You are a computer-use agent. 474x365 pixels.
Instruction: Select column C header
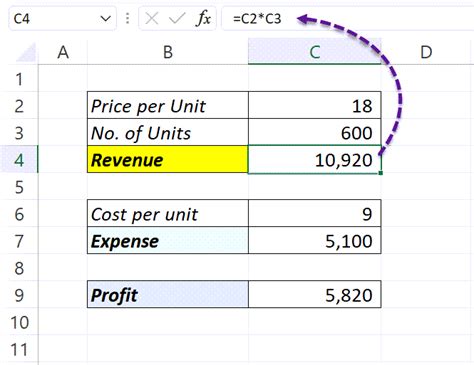315,52
